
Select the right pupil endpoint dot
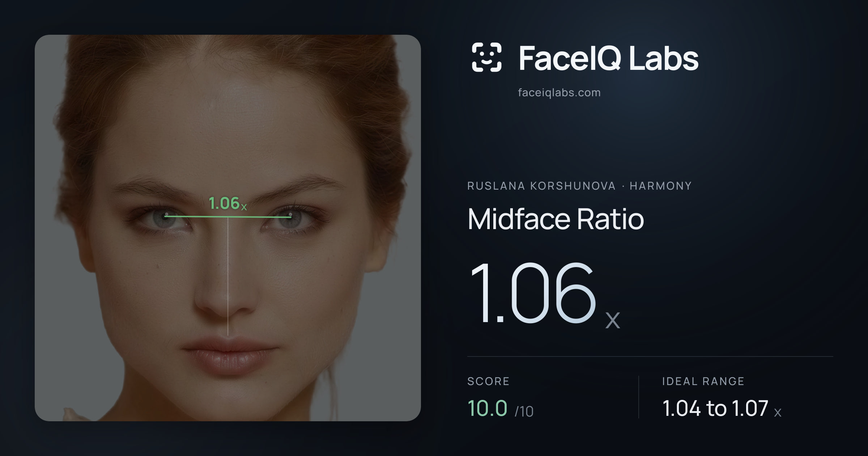click(290, 215)
